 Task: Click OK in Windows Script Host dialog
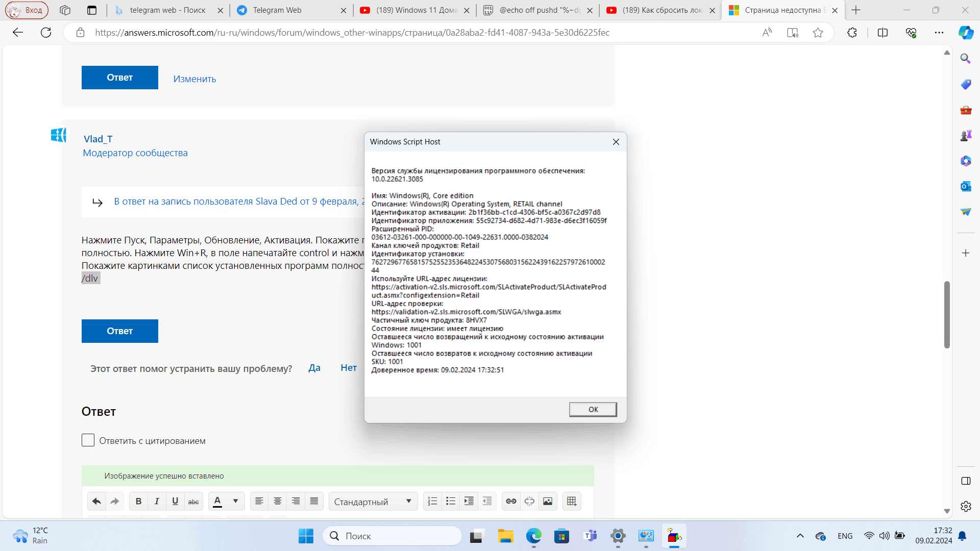coord(593,409)
